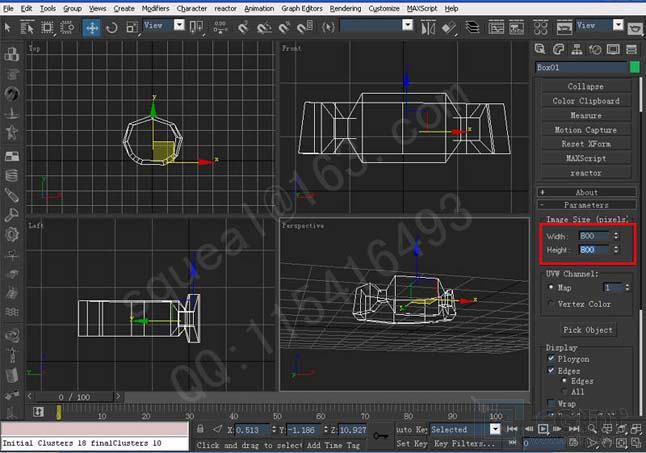Click the Motion Capture button

585,130
